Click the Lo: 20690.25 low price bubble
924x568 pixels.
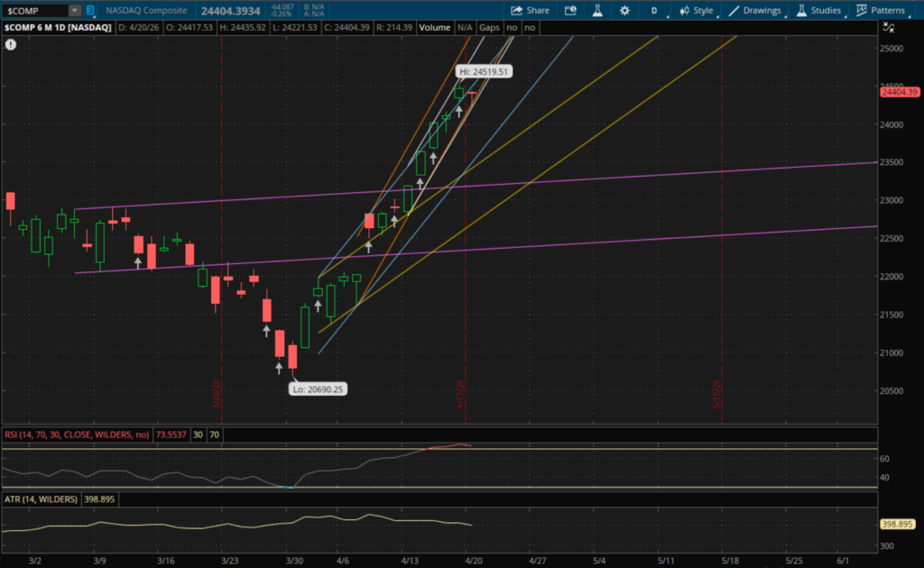click(x=318, y=389)
